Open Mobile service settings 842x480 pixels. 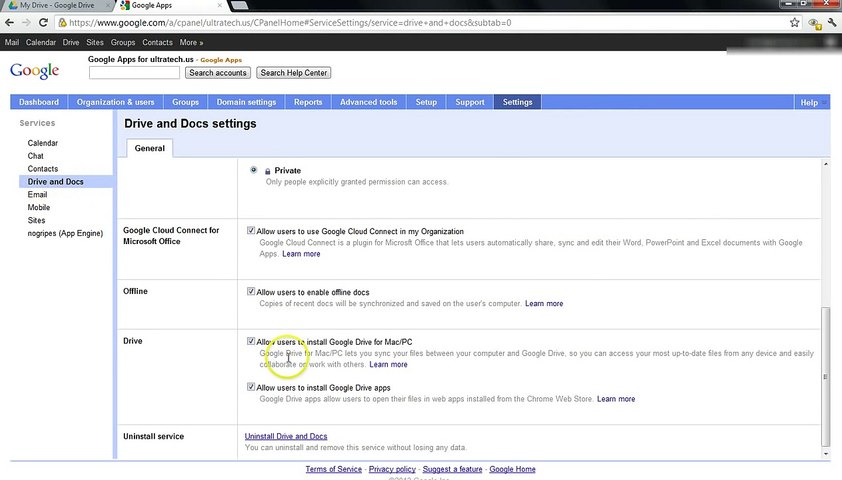39,208
